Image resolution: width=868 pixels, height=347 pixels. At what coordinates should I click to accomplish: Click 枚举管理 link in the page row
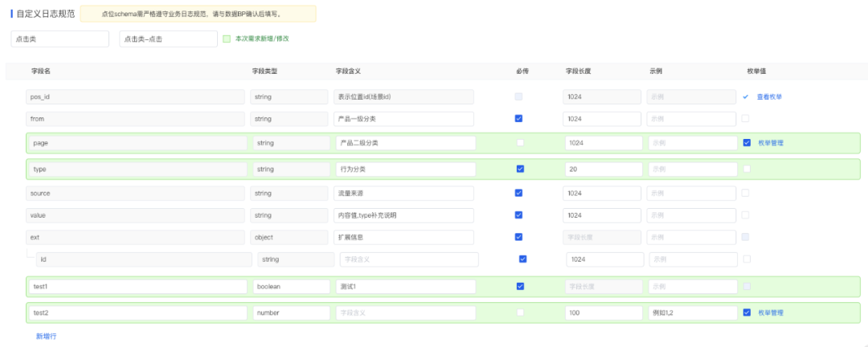[x=770, y=143]
